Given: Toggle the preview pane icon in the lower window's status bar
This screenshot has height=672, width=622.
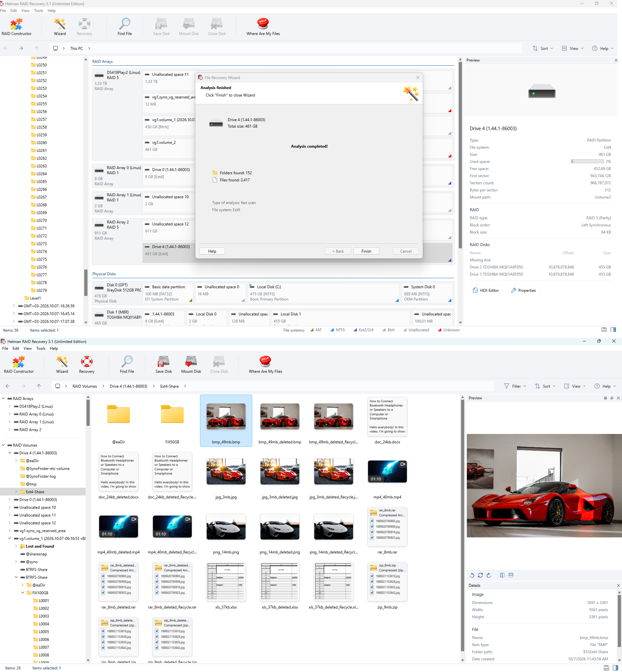Looking at the screenshot, I should pyautogui.click(x=615, y=668).
